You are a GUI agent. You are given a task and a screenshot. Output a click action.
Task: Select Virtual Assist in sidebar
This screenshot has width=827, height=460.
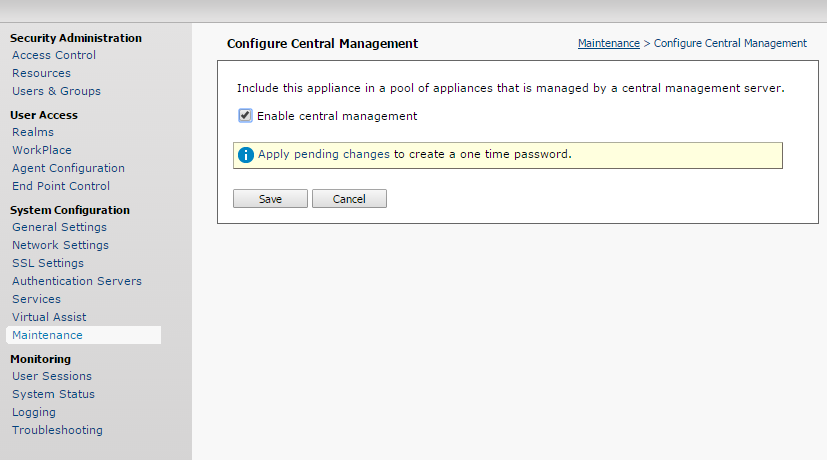49,317
